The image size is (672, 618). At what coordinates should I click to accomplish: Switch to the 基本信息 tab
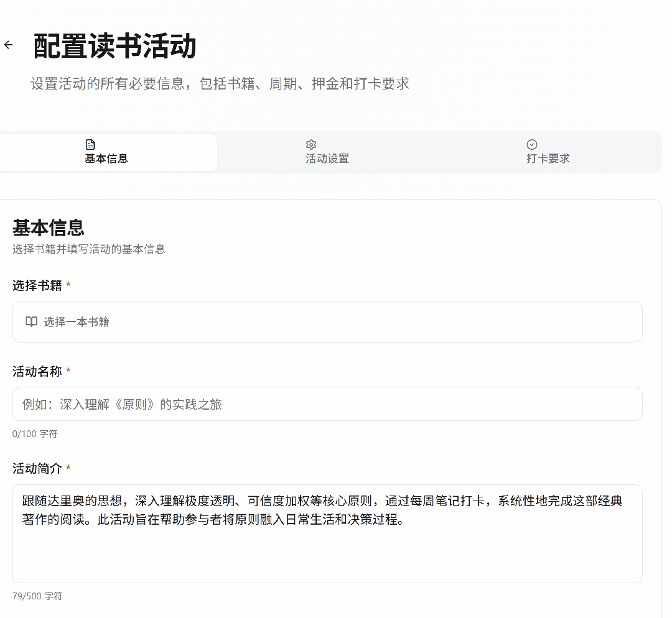pos(106,152)
